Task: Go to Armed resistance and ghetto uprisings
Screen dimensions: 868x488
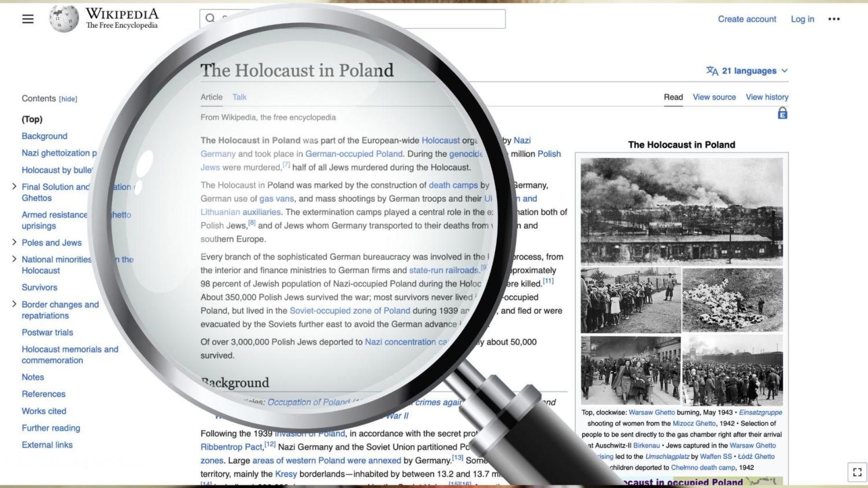Action: pos(76,220)
